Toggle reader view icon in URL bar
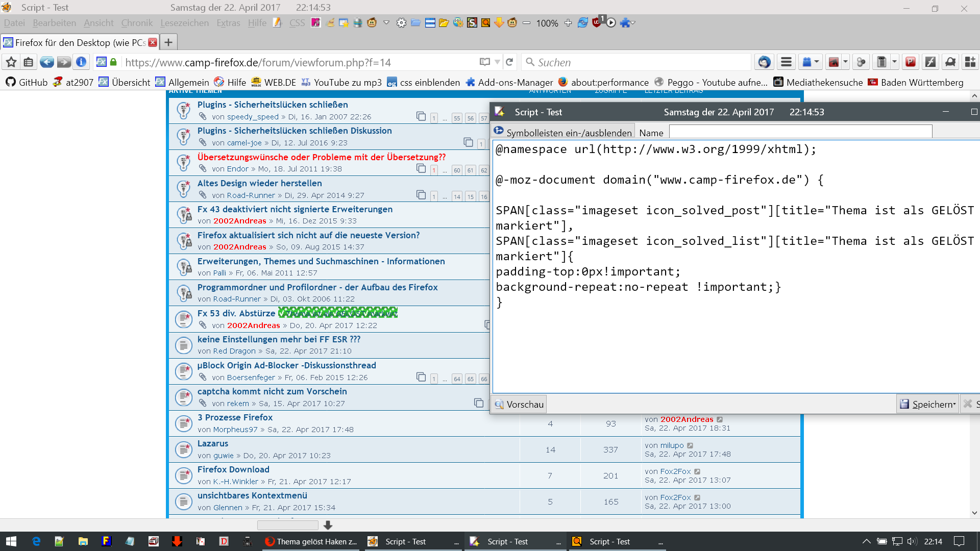This screenshot has height=551, width=980. pyautogui.click(x=484, y=62)
